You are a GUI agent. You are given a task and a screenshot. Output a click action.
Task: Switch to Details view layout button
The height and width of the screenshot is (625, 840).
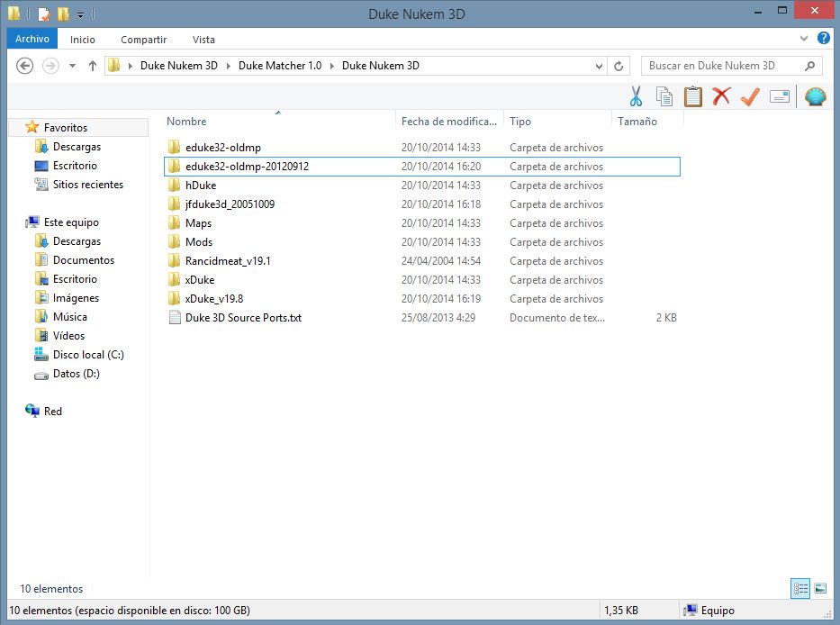click(x=800, y=589)
